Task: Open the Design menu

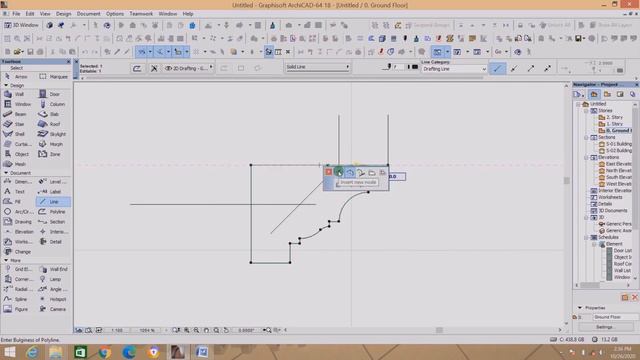Action: 63,13
